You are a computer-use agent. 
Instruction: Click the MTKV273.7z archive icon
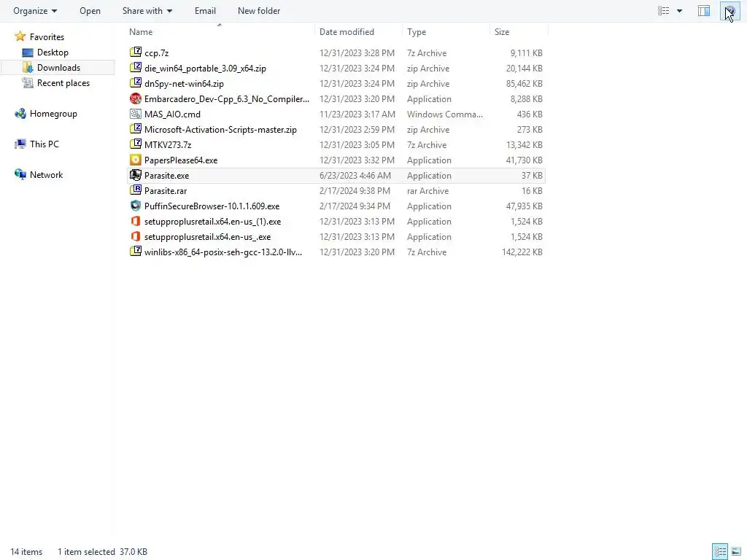click(136, 144)
